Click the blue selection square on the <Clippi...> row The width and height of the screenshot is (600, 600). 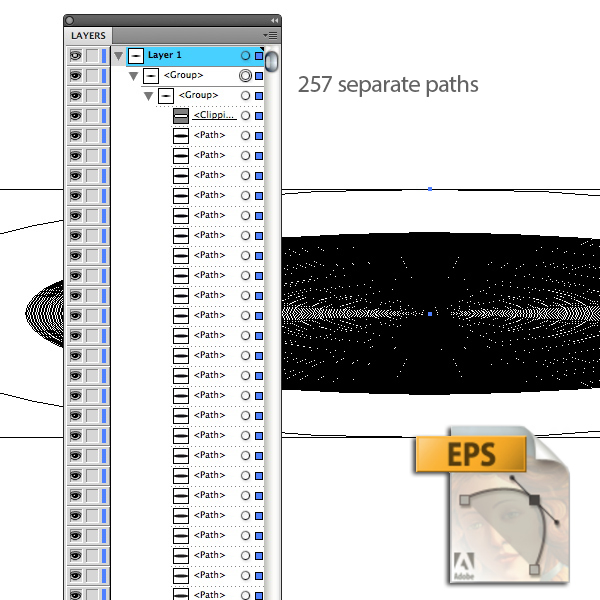click(259, 116)
